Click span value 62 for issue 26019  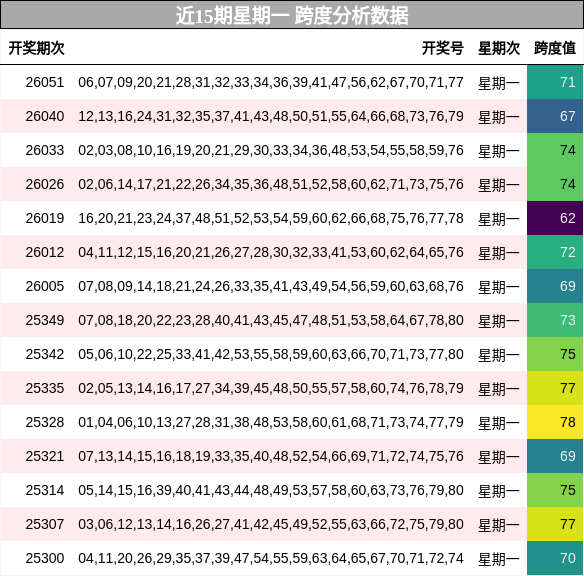(555, 218)
